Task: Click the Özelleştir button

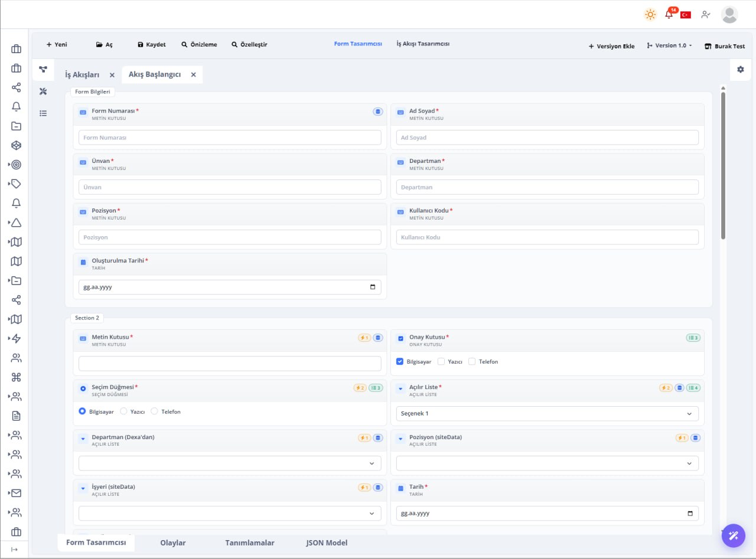Action: click(x=249, y=44)
